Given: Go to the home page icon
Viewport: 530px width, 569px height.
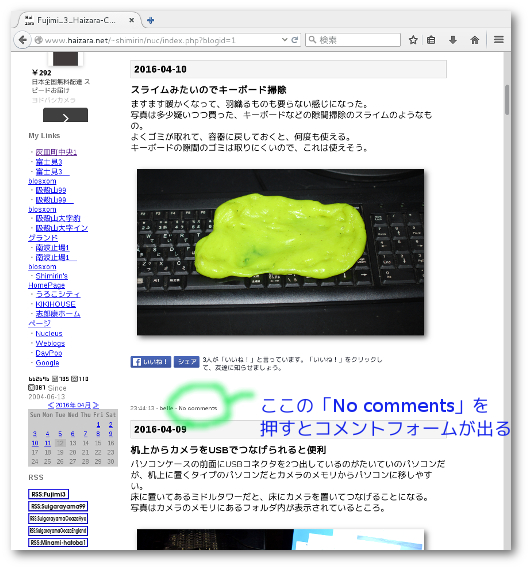Looking at the screenshot, I should [474, 40].
